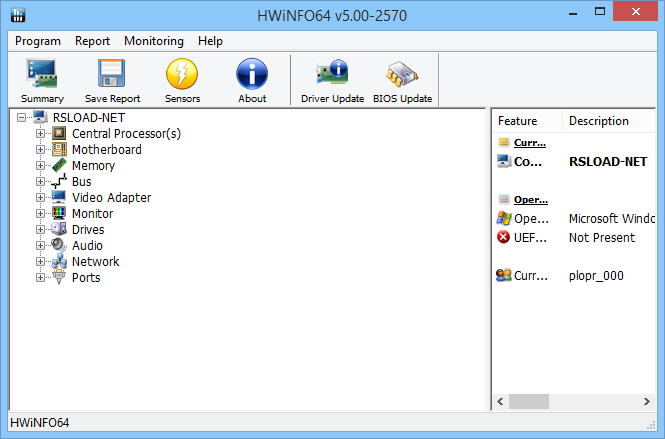665x439 pixels.
Task: Maximize the HWiNFO64 window
Action: click(x=600, y=11)
